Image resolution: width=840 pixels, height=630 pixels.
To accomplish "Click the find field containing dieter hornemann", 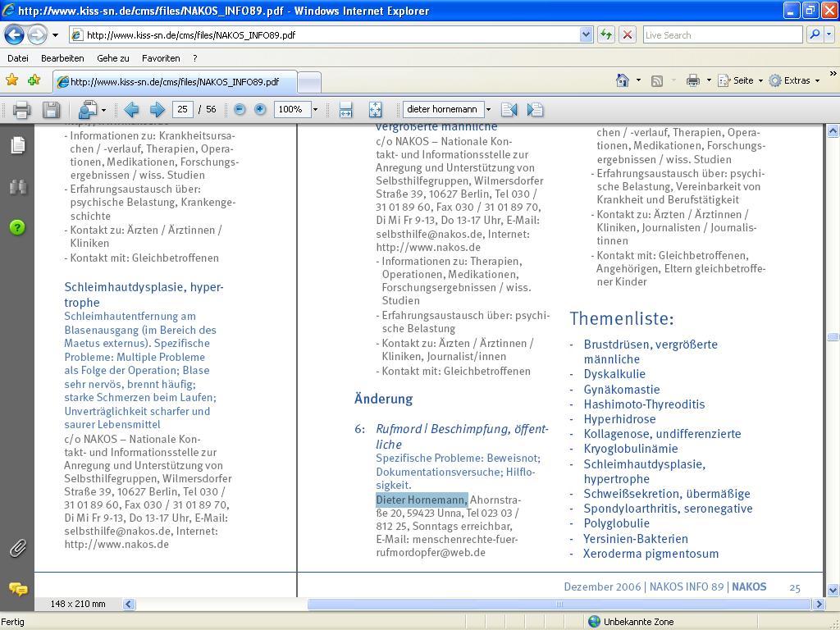I will (x=443, y=109).
